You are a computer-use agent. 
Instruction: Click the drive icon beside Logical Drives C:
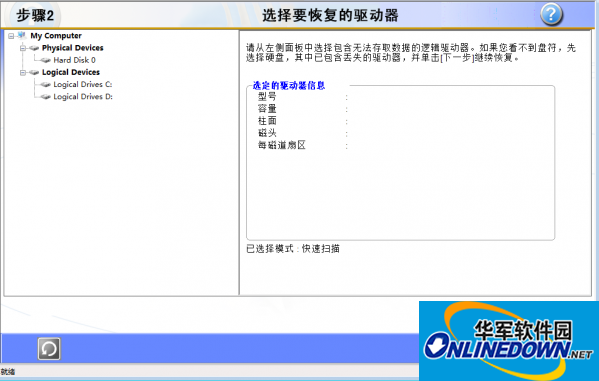tap(46, 85)
